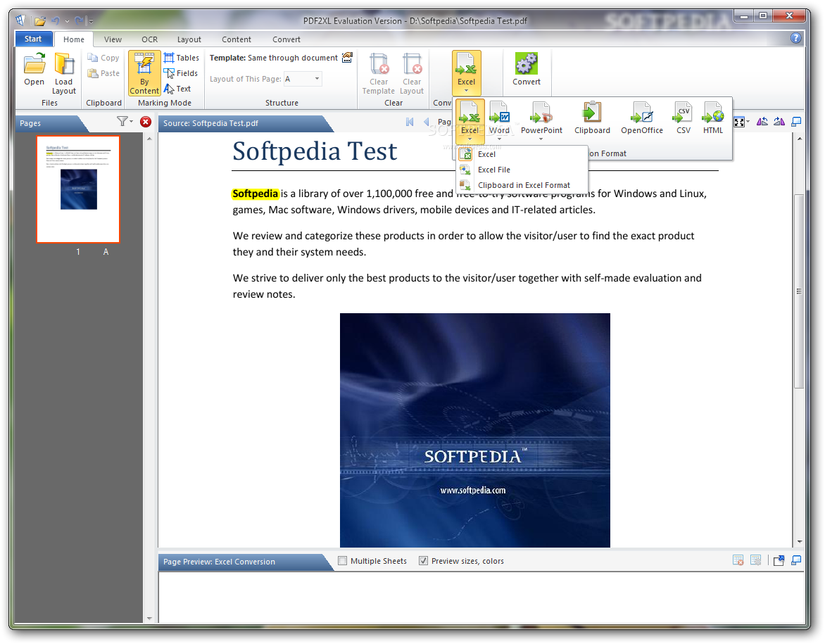Select Excel File in the submenu
Viewport: 825px width, 644px height.
[x=522, y=170]
